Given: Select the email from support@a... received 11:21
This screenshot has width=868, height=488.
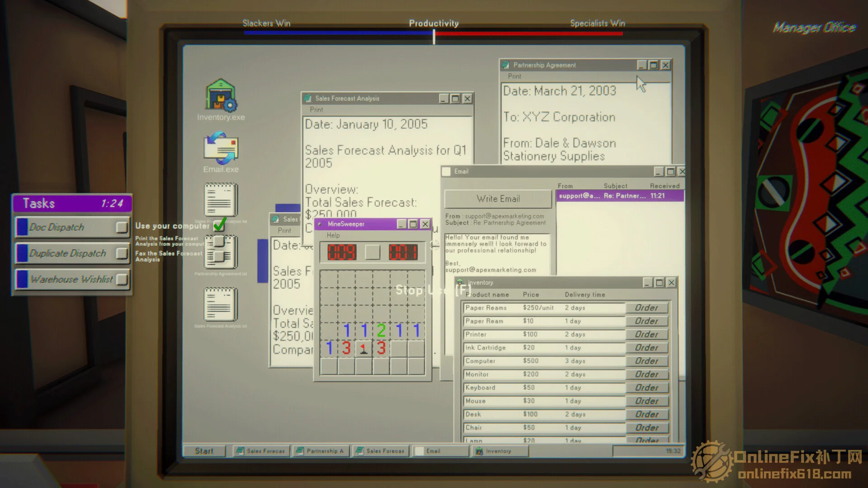Looking at the screenshot, I should tap(620, 196).
